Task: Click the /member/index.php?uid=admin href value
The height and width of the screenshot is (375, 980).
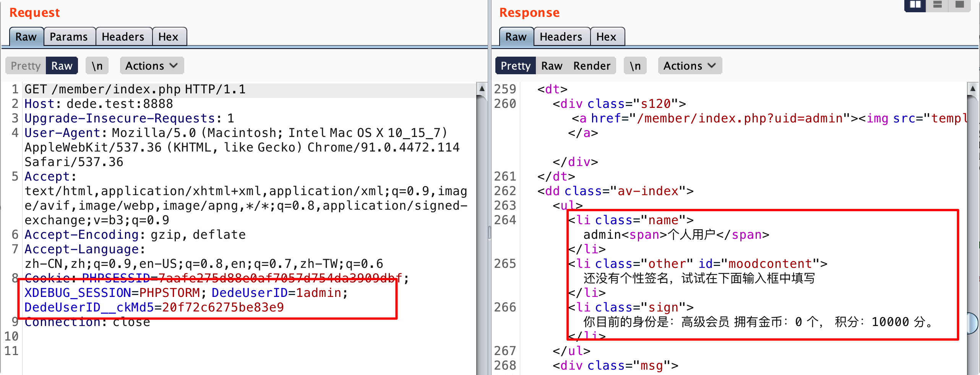Action: (x=743, y=119)
